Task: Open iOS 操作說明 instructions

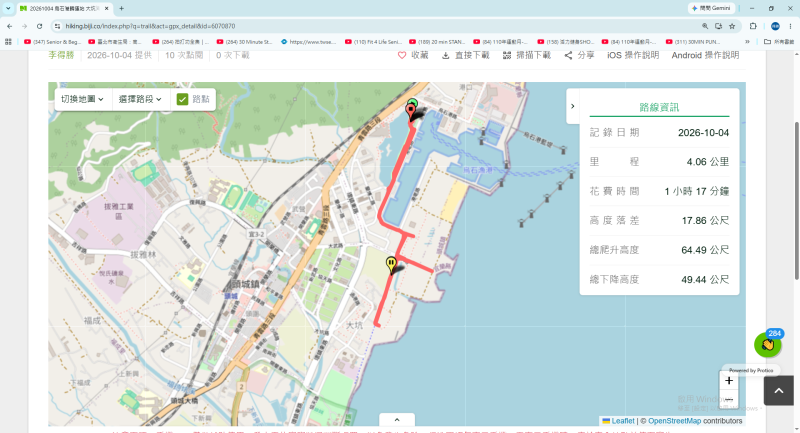Action: [633, 55]
